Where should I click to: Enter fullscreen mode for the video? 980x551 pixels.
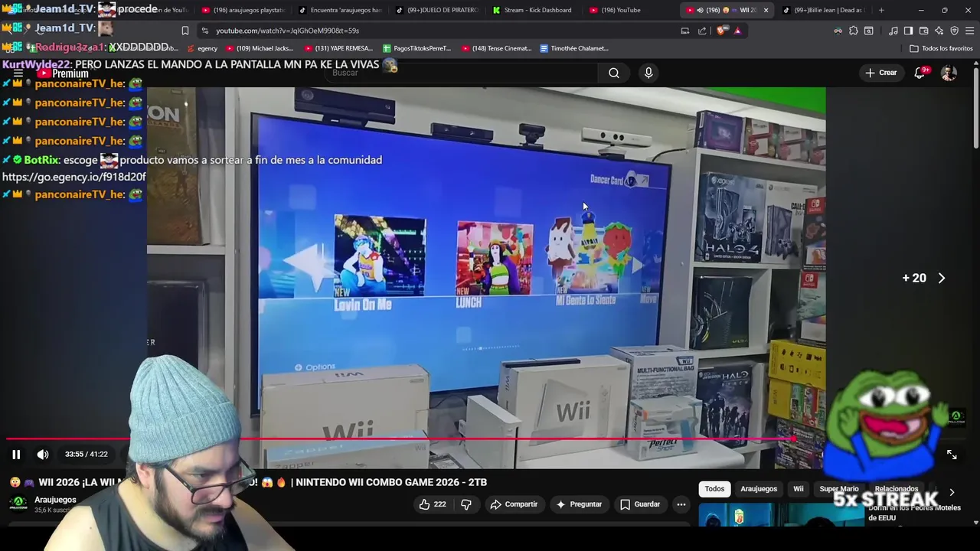952,455
